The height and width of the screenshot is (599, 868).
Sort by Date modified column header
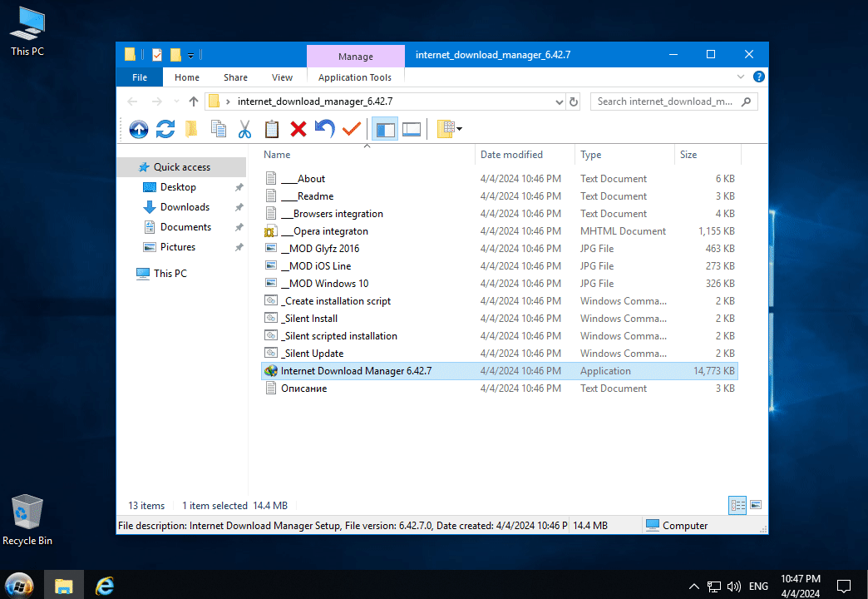pyautogui.click(x=511, y=155)
